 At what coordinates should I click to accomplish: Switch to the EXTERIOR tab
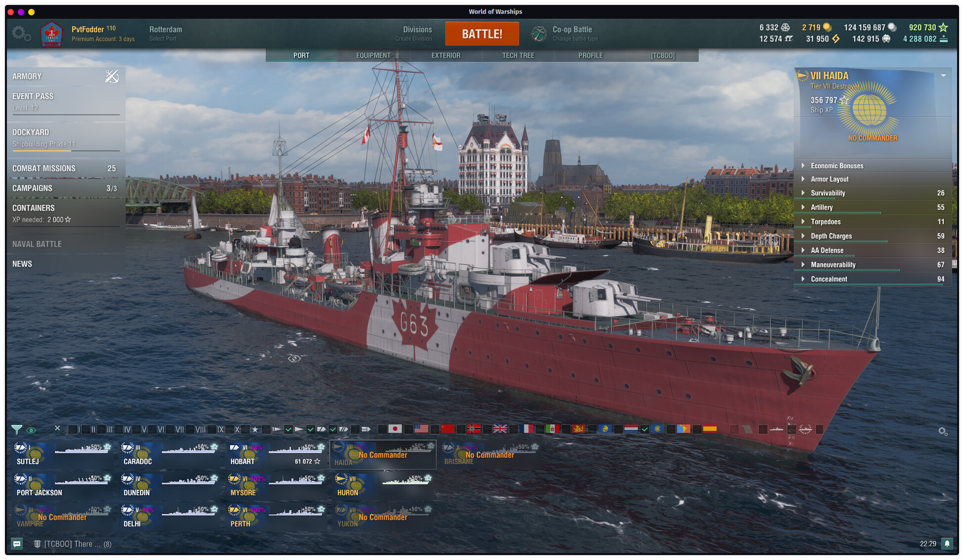click(x=445, y=55)
